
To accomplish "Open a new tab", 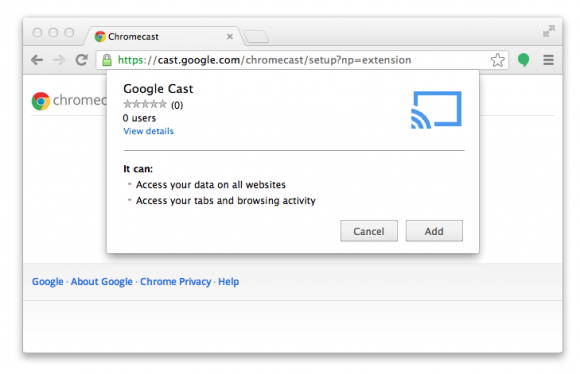I will 256,37.
